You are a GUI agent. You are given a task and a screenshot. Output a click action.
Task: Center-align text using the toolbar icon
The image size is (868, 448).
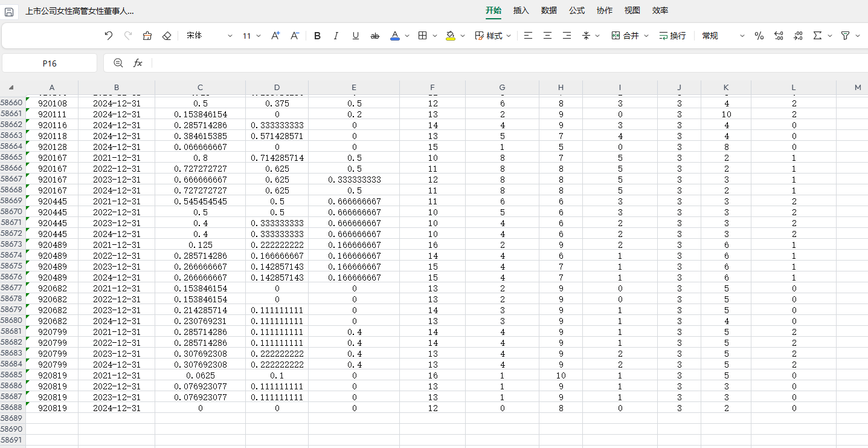point(547,36)
